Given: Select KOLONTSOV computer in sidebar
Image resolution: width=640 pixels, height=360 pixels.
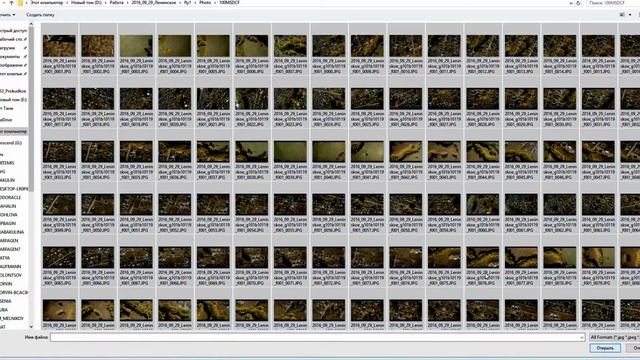Looking at the screenshot, I should coord(11,276).
